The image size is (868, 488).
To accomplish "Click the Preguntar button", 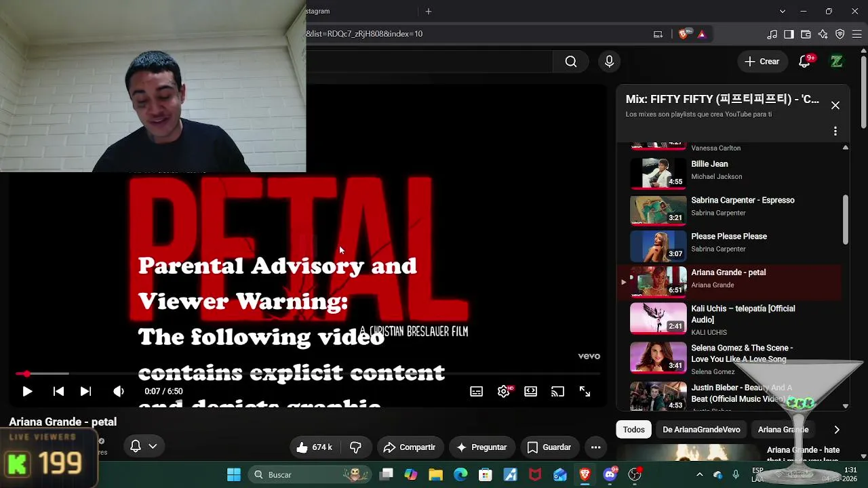I will 482,447.
